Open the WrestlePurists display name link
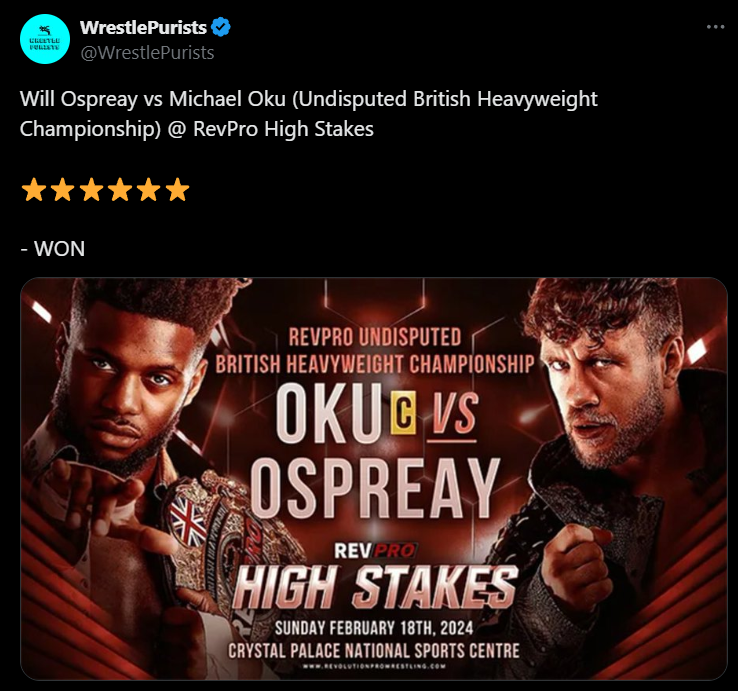The width and height of the screenshot is (738, 691). click(x=143, y=27)
